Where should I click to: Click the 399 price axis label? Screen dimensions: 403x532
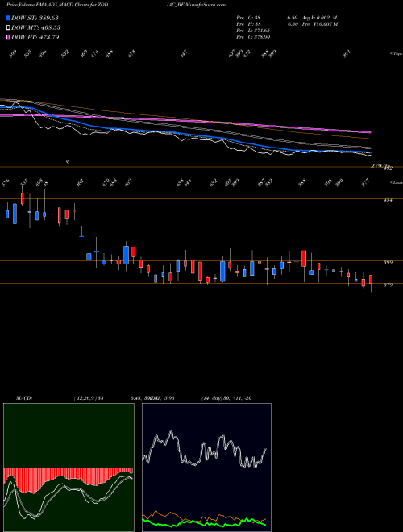pos(388,262)
